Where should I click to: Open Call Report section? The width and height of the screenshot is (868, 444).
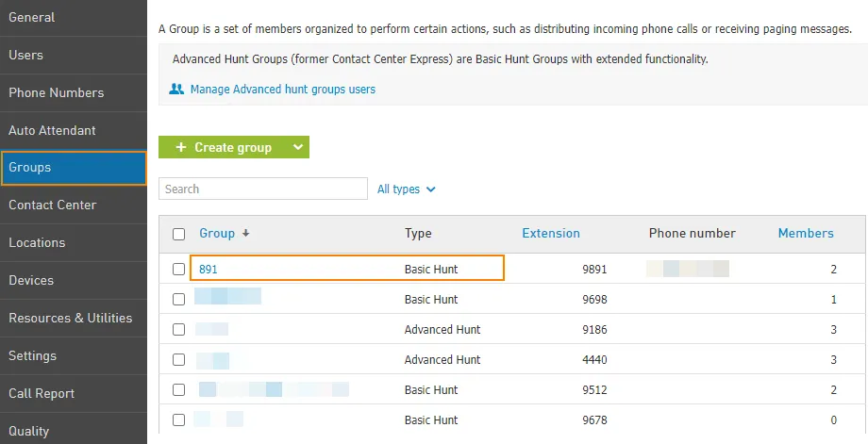coord(74,393)
